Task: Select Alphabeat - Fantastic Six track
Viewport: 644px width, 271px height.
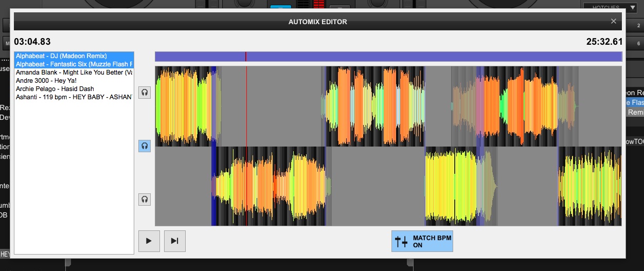Action: [x=74, y=64]
